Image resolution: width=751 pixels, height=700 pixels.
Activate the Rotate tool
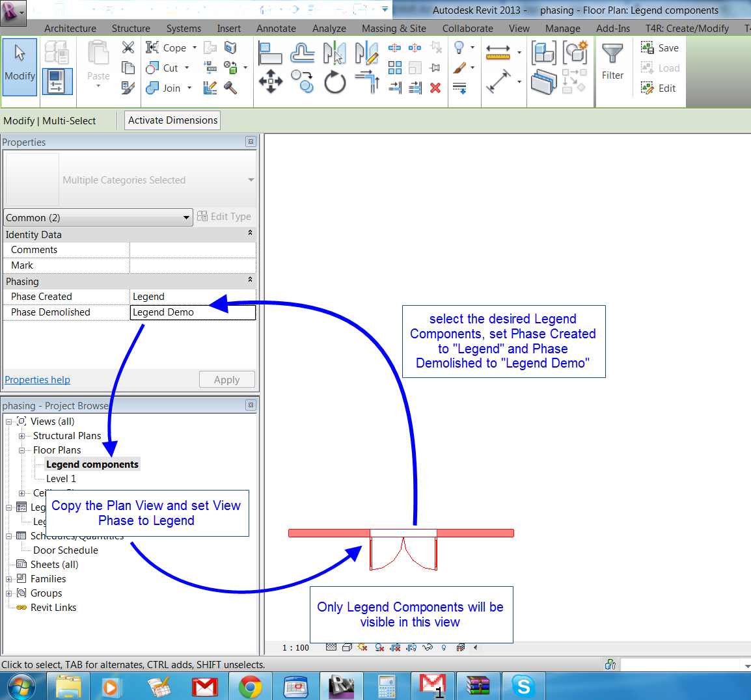click(x=335, y=81)
